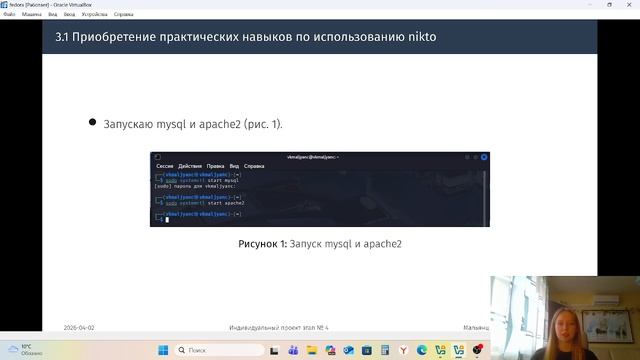Click the date in the slide footer
The image size is (640, 360).
click(79, 328)
